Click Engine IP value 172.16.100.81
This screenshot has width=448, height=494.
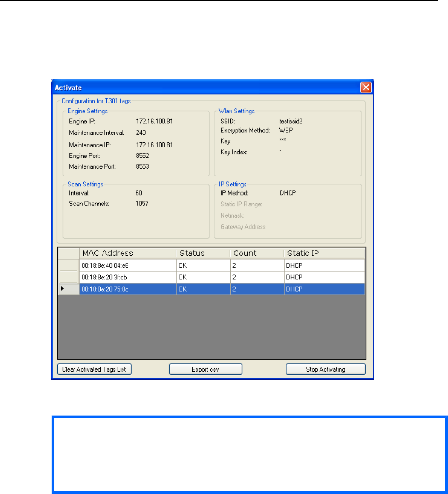pyautogui.click(x=154, y=121)
